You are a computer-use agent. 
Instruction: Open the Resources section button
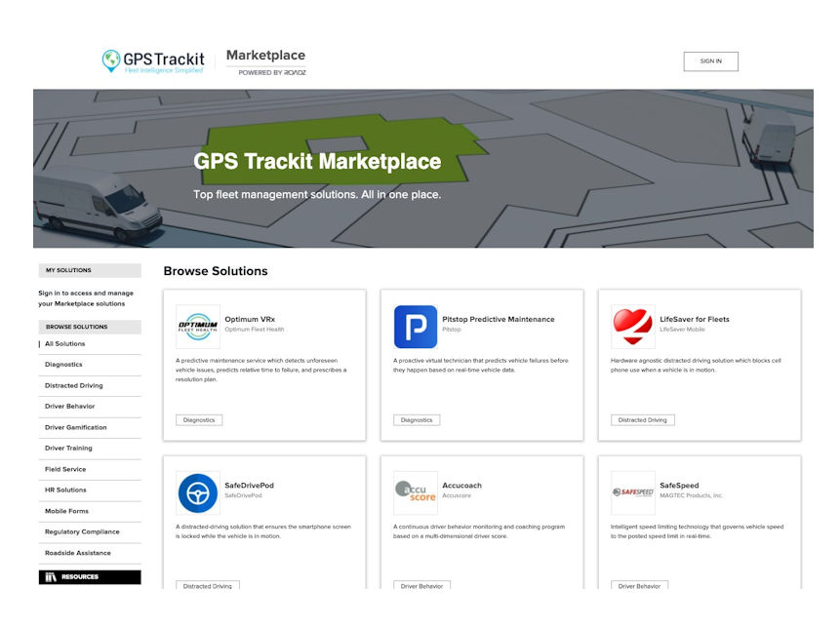pos(90,577)
